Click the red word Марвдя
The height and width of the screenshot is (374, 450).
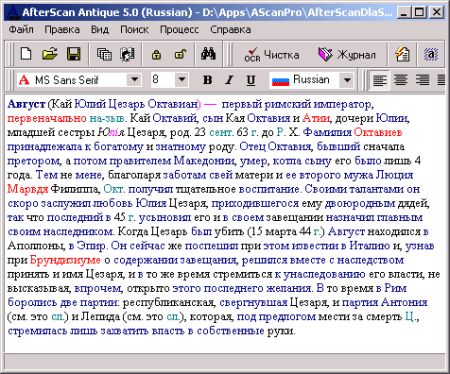click(28, 189)
